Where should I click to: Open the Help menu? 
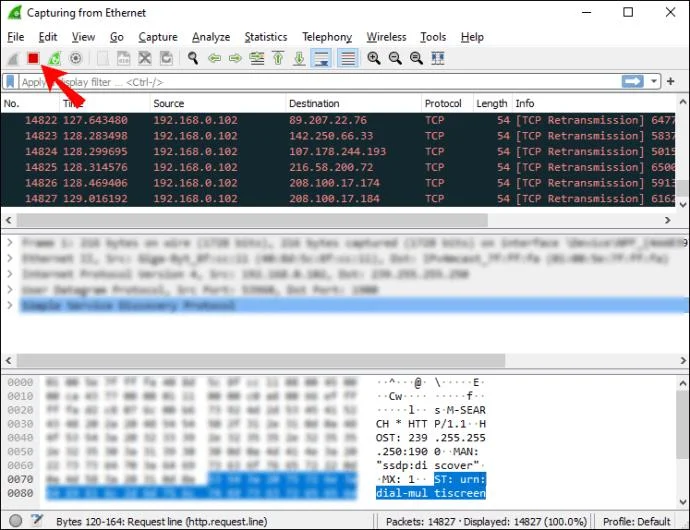point(472,37)
